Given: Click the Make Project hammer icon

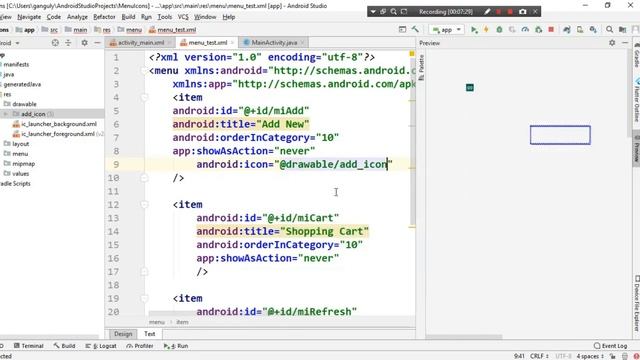Looking at the screenshot, I should [415, 29].
